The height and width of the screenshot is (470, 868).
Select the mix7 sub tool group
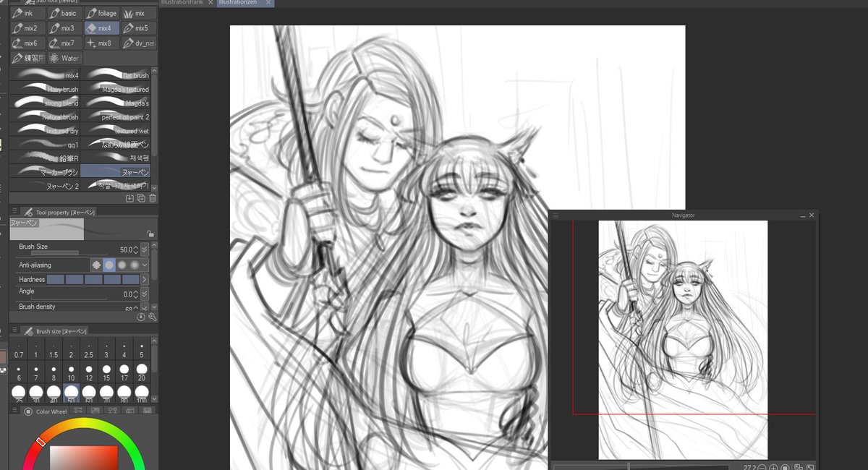[64, 43]
